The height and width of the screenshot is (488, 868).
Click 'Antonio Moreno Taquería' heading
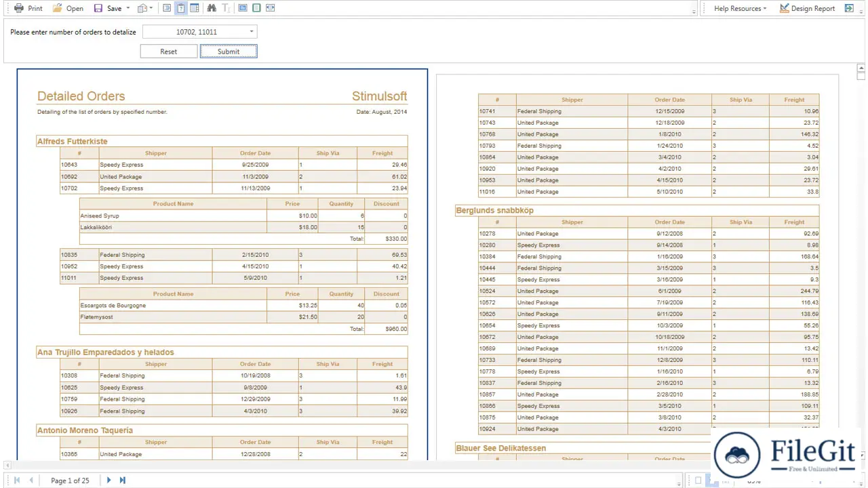(85, 430)
